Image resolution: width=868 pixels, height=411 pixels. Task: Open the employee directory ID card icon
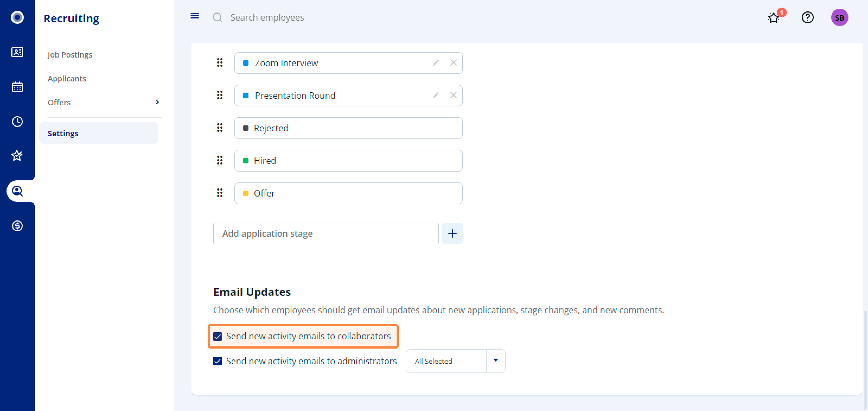coord(17,52)
